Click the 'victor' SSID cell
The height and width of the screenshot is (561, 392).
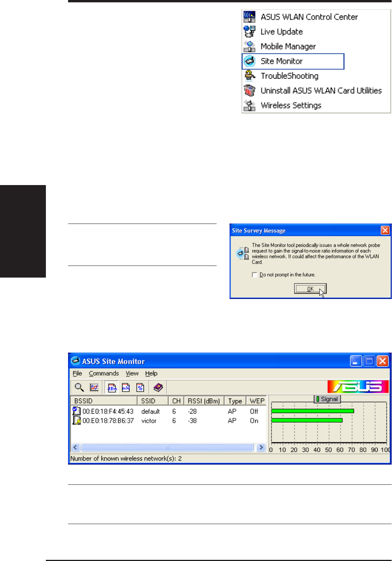tap(149, 421)
